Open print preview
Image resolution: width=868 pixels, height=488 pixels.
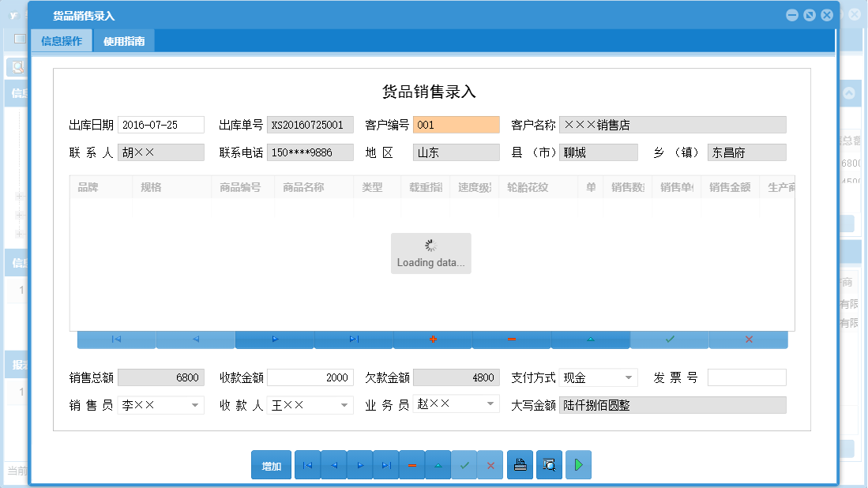point(548,465)
